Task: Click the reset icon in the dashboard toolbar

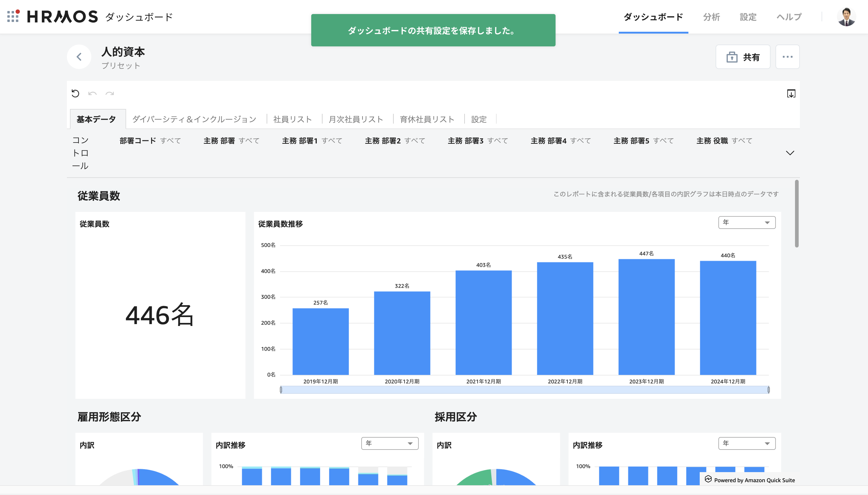Action: click(x=75, y=93)
